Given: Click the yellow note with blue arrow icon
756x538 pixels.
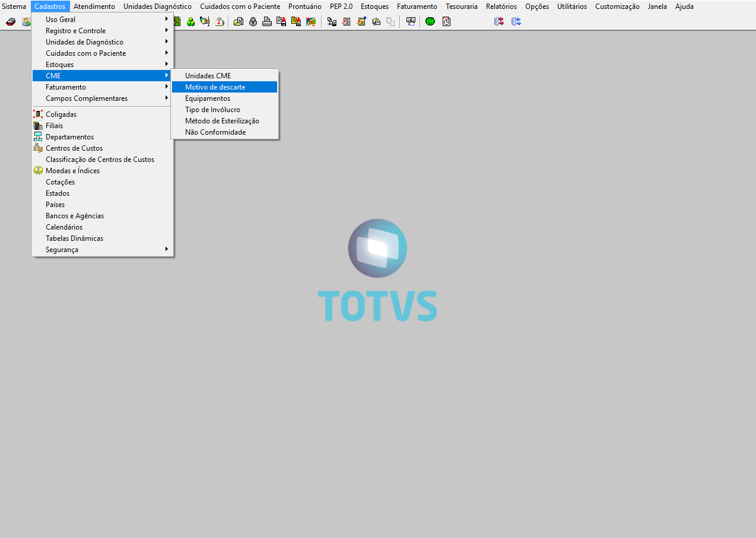Looking at the screenshot, I should [x=361, y=21].
